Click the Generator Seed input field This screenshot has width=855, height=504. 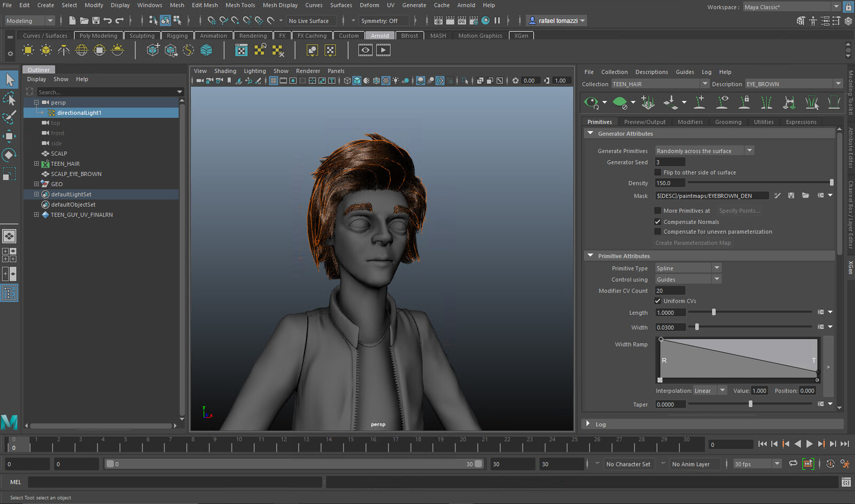(x=670, y=162)
